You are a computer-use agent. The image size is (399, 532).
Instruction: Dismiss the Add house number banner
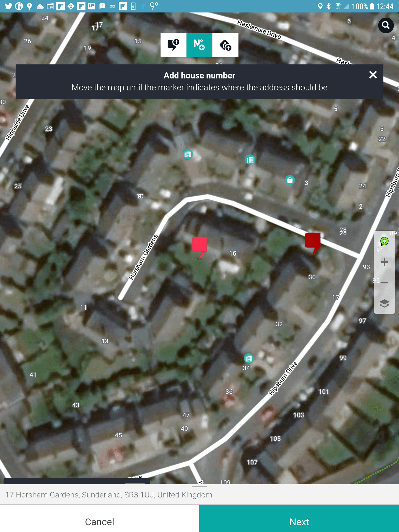point(373,75)
